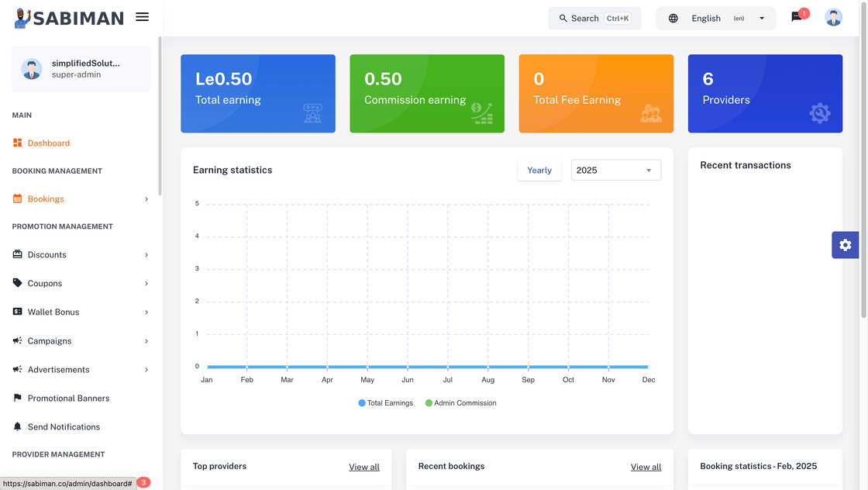The width and height of the screenshot is (868, 490).
Task: Click the Earning statistics heading
Action: click(232, 170)
